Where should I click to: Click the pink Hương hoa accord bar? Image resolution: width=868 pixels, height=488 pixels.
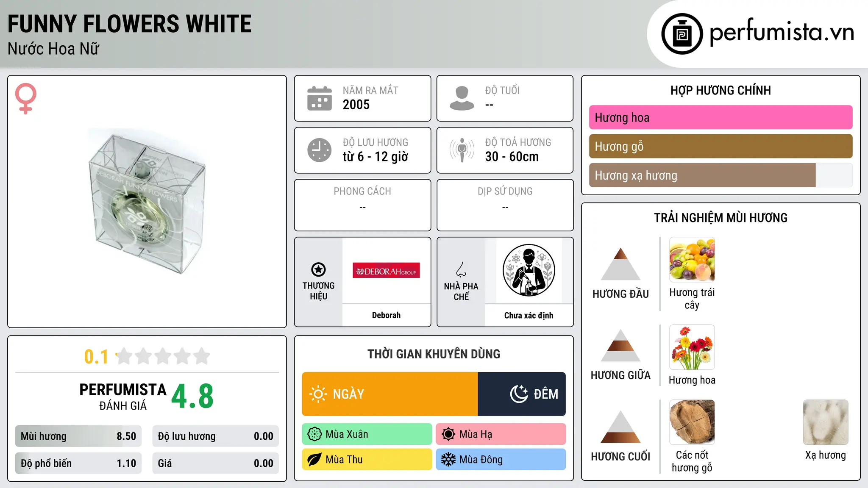coord(721,117)
